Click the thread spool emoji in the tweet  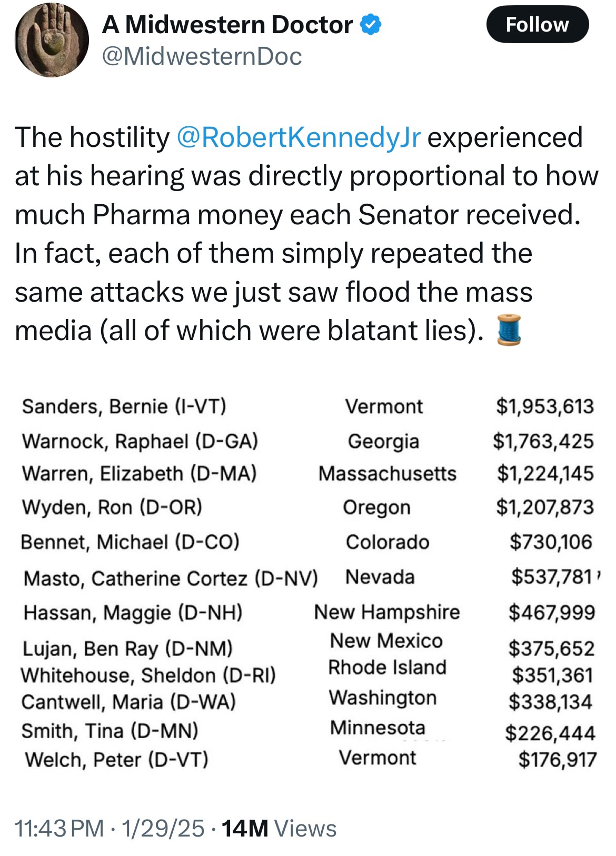(509, 330)
